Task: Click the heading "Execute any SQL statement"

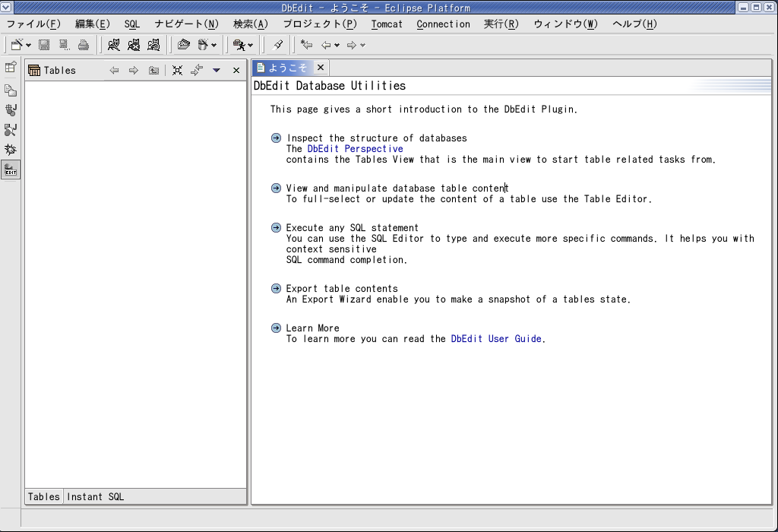Action: pyautogui.click(x=353, y=228)
